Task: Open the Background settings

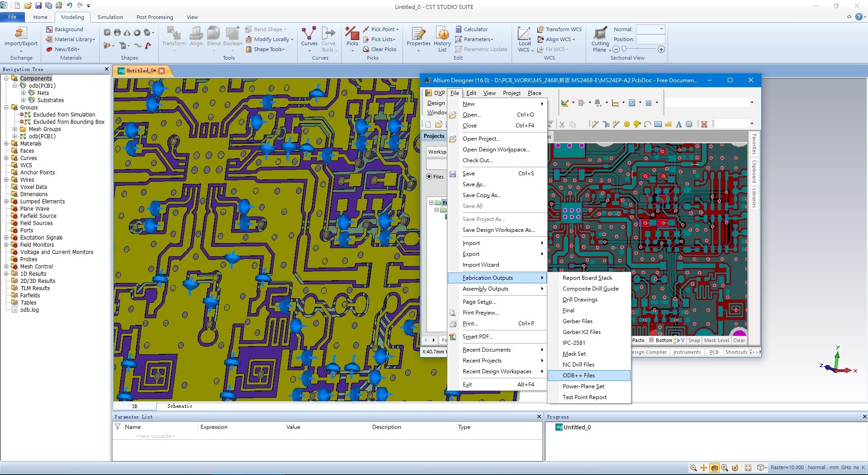Action: click(x=65, y=29)
